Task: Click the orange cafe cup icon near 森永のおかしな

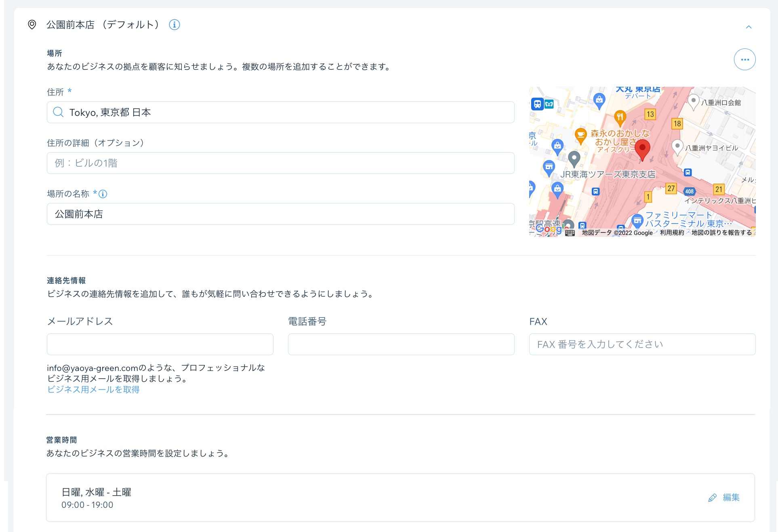Action: 580,136
